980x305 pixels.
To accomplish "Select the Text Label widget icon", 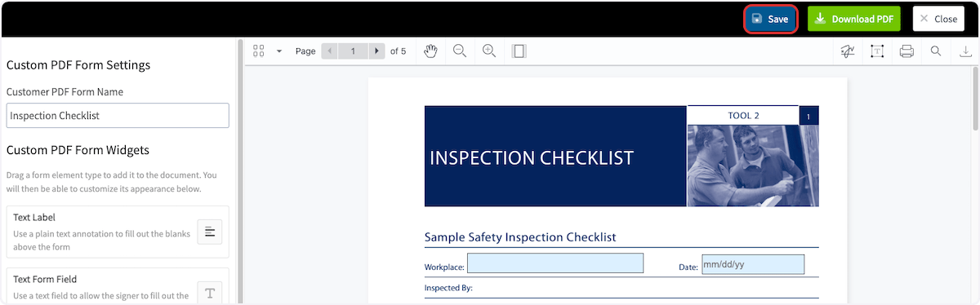I will click(x=209, y=232).
